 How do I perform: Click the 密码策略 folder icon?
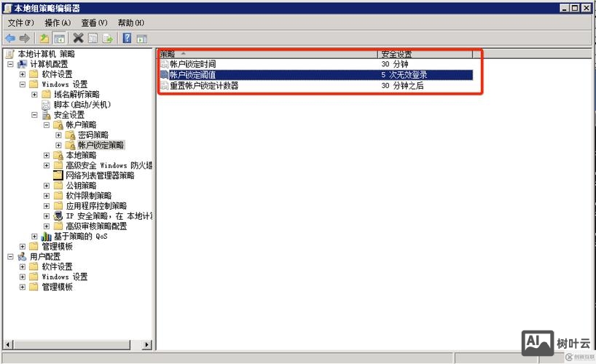tap(70, 135)
